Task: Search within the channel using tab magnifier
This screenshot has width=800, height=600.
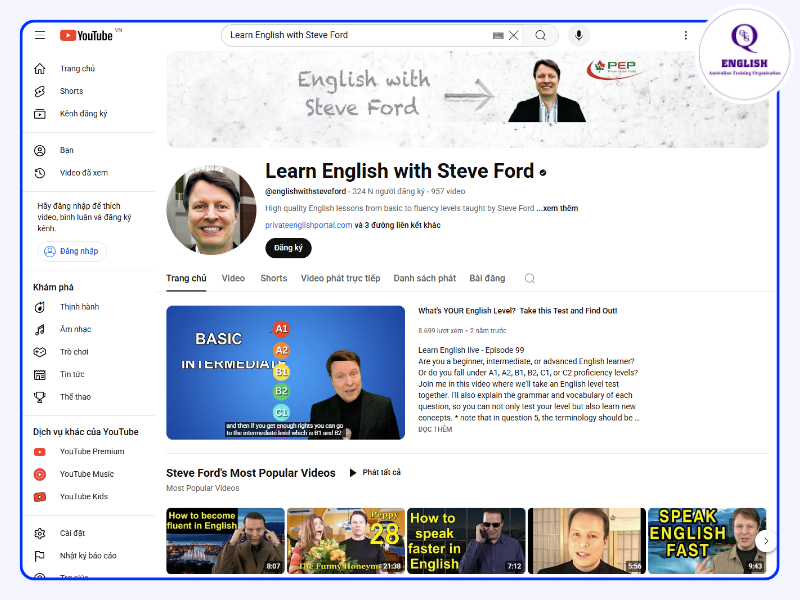Action: pyautogui.click(x=530, y=278)
